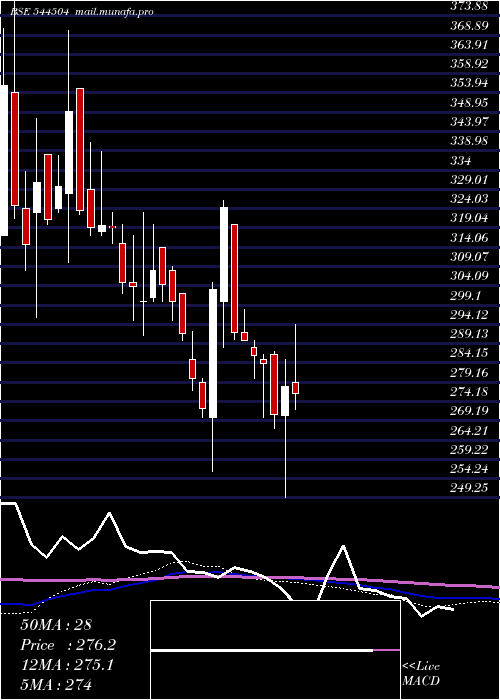
Task: Click the 264.21 price axis label
Action: point(469,431)
